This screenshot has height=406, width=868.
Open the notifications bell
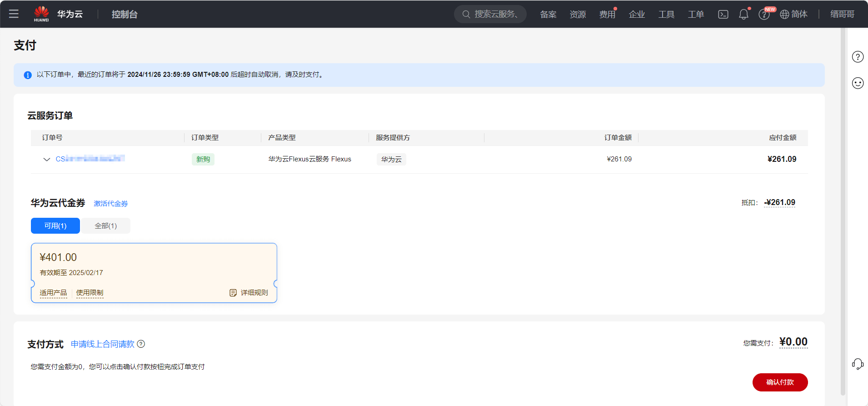(743, 15)
